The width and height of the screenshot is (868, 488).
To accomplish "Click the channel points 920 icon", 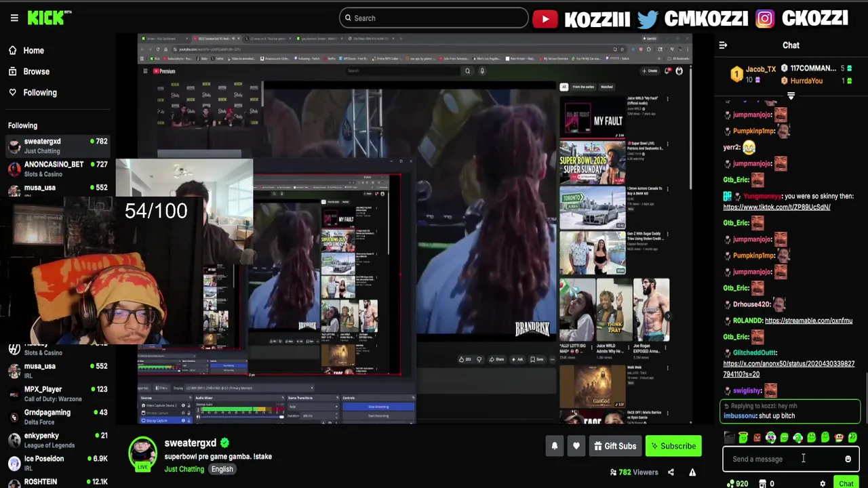I will pyautogui.click(x=736, y=483).
